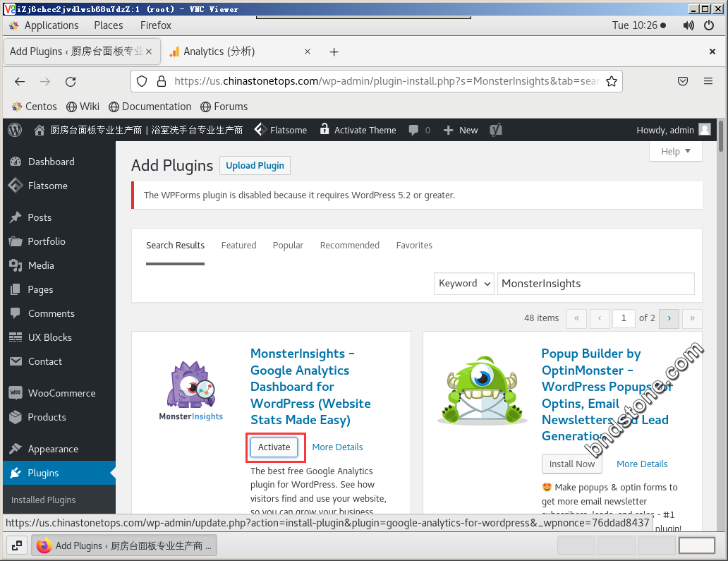
Task: Switch to the Favorites tab
Action: click(414, 245)
